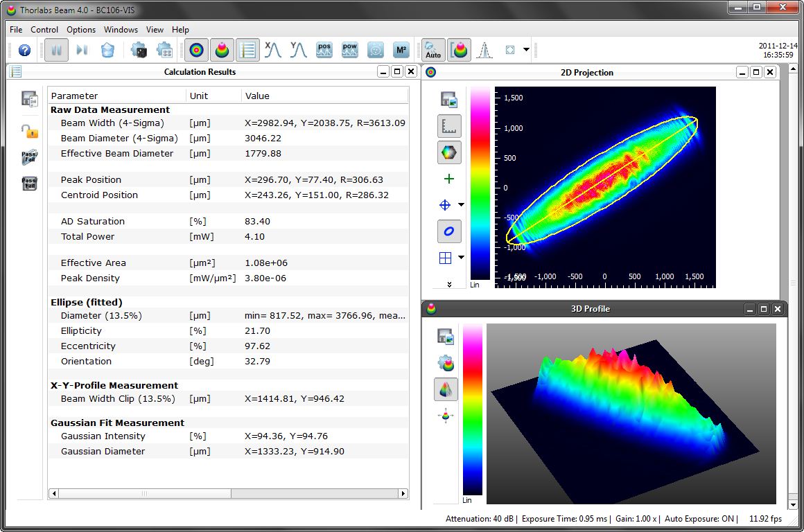804x532 pixels.
Task: Toggle the fitted ellipse overlay
Action: 448,231
